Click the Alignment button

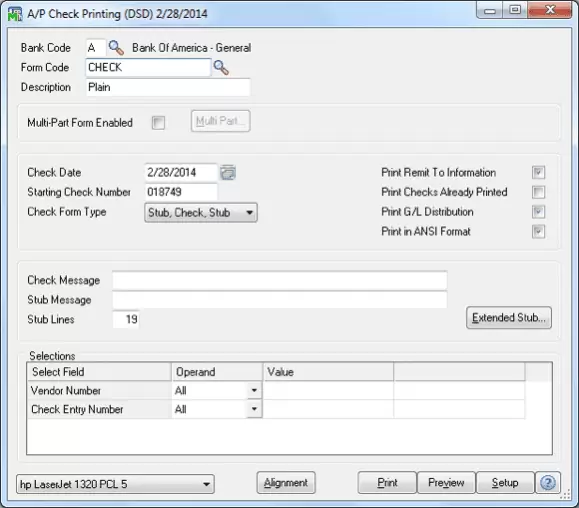(x=286, y=483)
